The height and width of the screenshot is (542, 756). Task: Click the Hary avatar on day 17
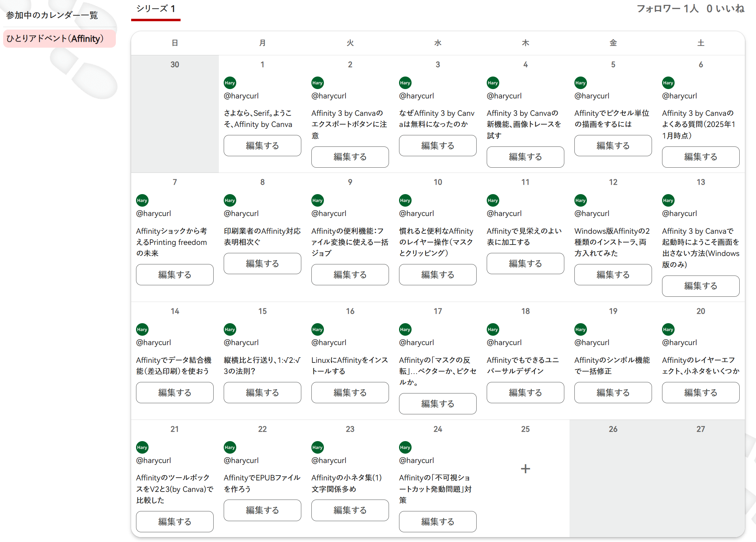point(405,329)
